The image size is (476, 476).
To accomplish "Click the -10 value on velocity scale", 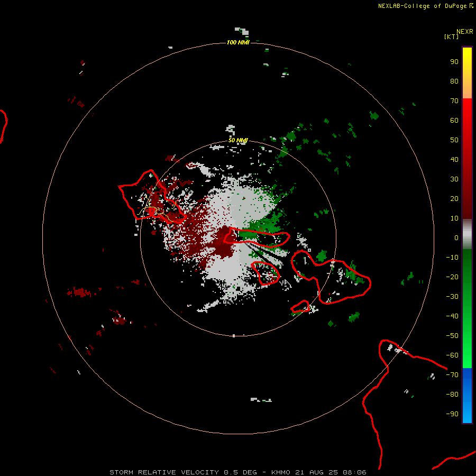I will pos(452,258).
